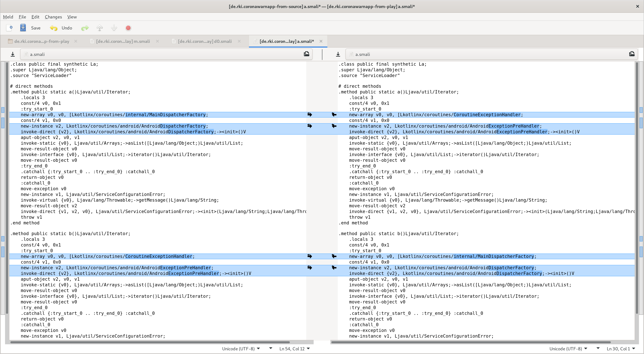Click left pane a.smali file chooser field
This screenshot has width=644, height=354.
166,54
